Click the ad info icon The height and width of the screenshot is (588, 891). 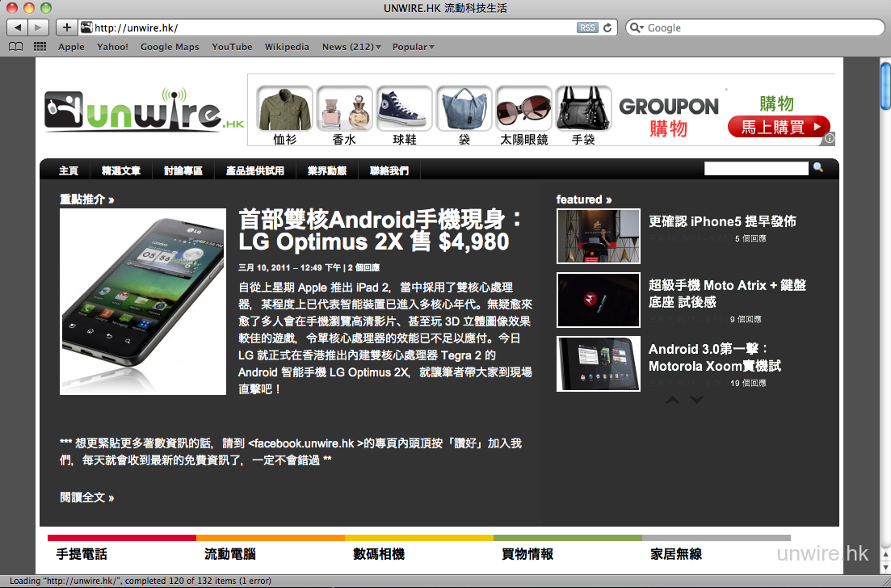[829, 139]
